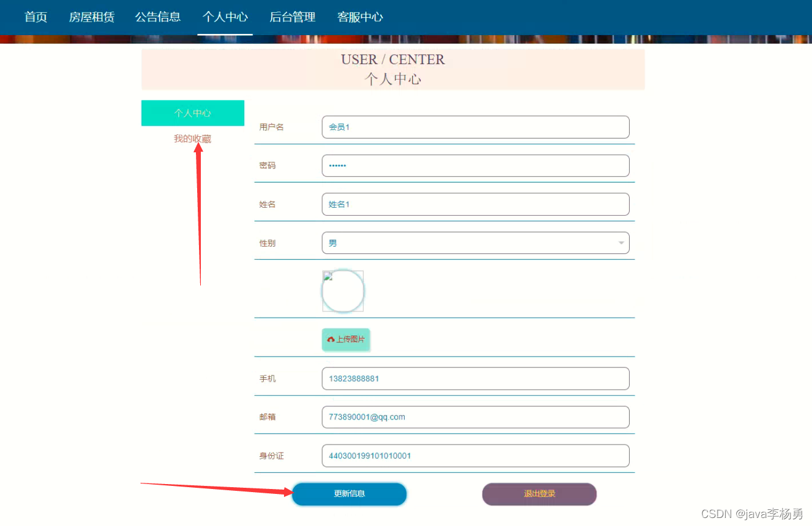
Task: Click the USER / CENTER heading
Action: click(x=393, y=60)
